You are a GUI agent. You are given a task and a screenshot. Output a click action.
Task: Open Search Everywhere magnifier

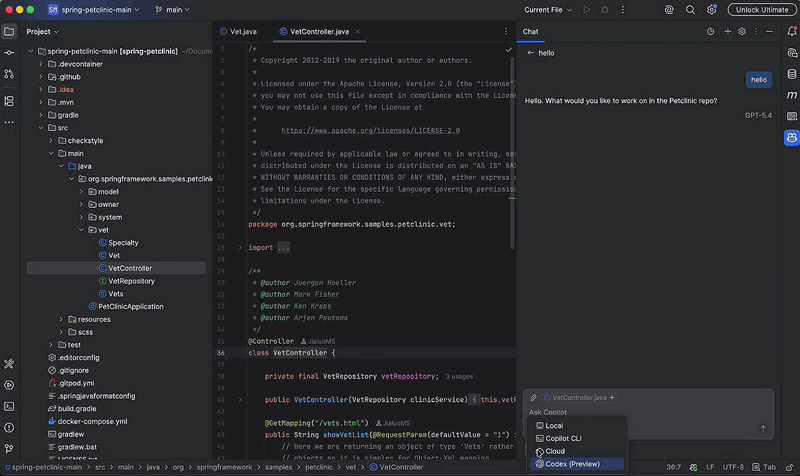click(x=690, y=10)
